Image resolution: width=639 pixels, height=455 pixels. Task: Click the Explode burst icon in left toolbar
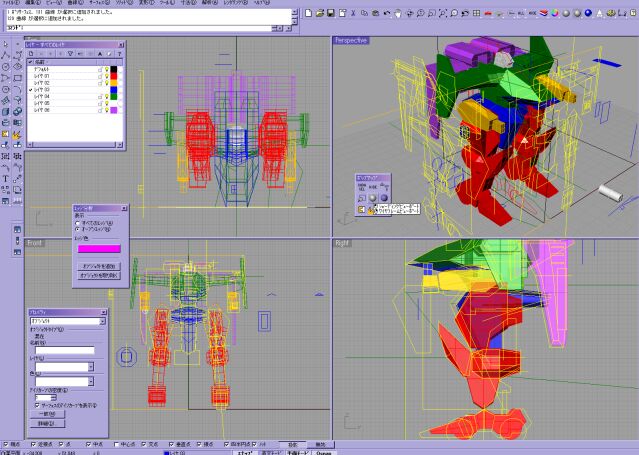point(18,134)
